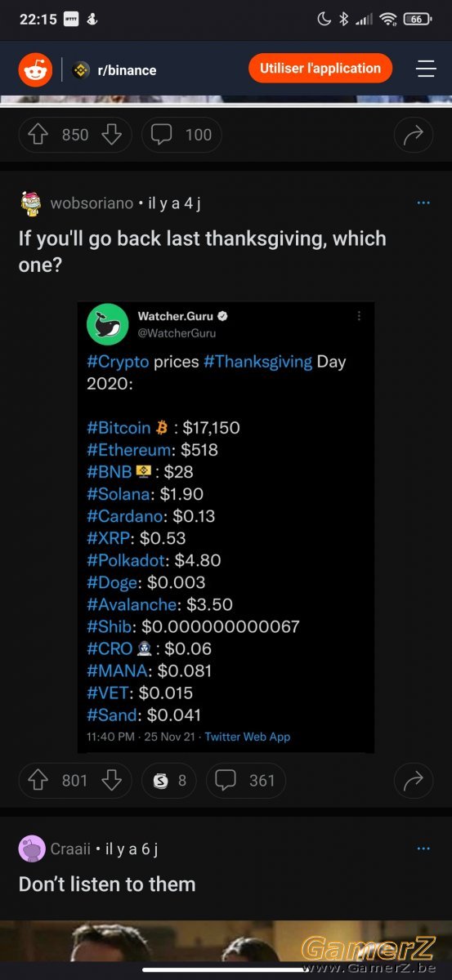Open the r/binance subreddit link
This screenshot has width=452, height=980.
point(127,70)
